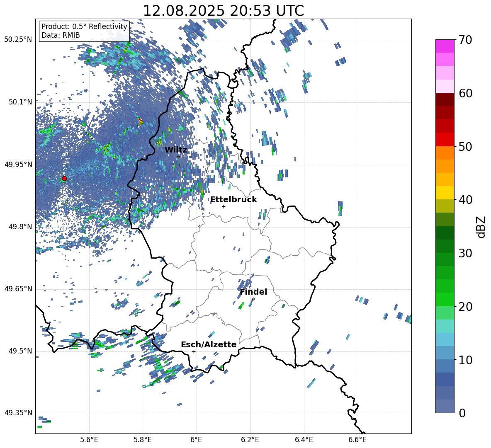This screenshot has width=491, height=448.
Task: Pick the olive swatch just below 40 dBZ
Action: point(445,206)
